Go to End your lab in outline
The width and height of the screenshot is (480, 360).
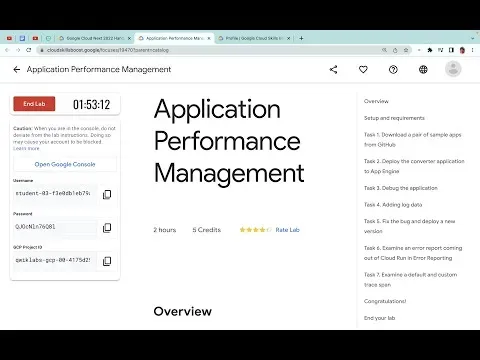pyautogui.click(x=379, y=318)
